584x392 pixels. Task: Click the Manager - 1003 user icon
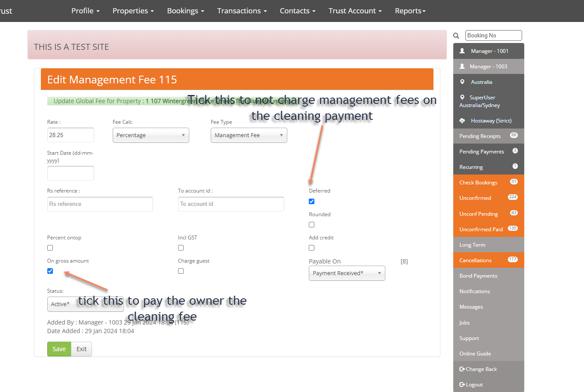click(462, 66)
